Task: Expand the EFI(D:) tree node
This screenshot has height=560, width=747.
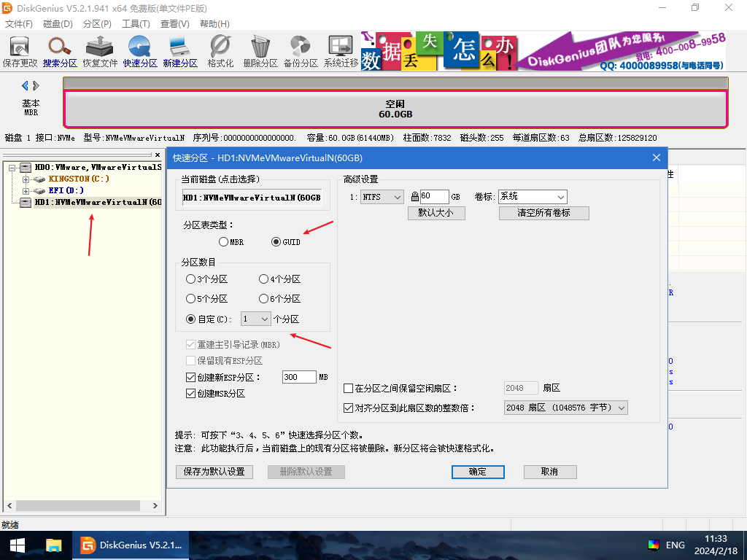Action: click(x=26, y=191)
